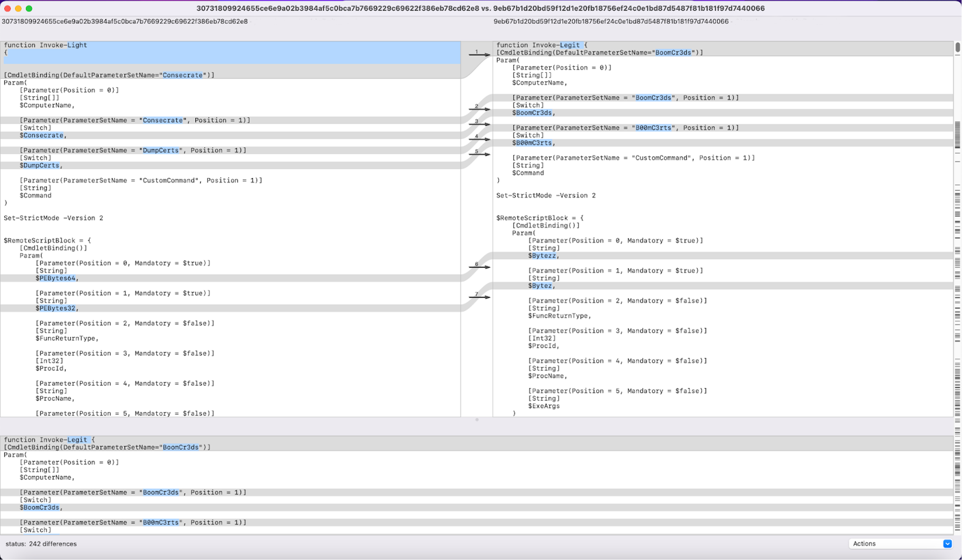Screen dimensions: 962x560
Task: Click difference arrow number 7
Action: (x=479, y=296)
